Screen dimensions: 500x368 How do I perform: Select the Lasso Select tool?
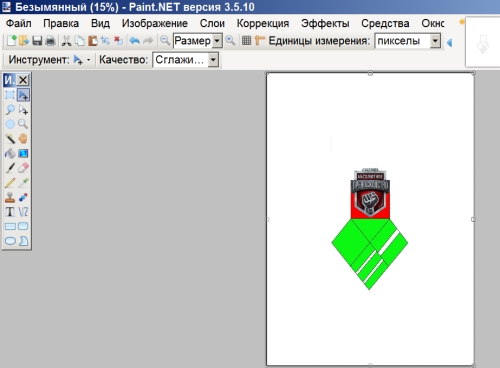click(10, 110)
